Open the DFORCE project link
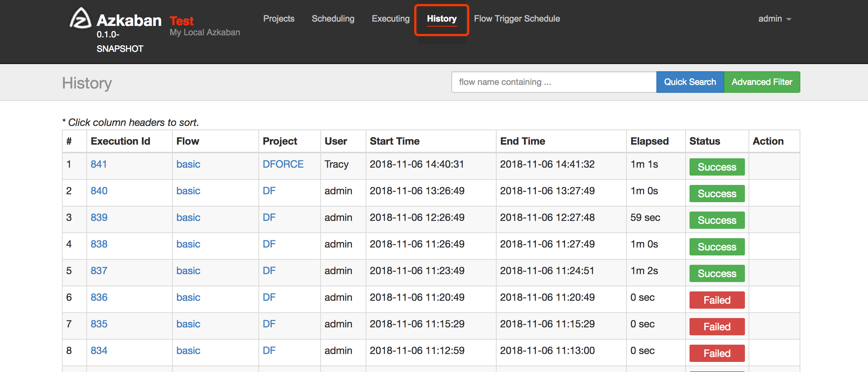 tap(283, 164)
